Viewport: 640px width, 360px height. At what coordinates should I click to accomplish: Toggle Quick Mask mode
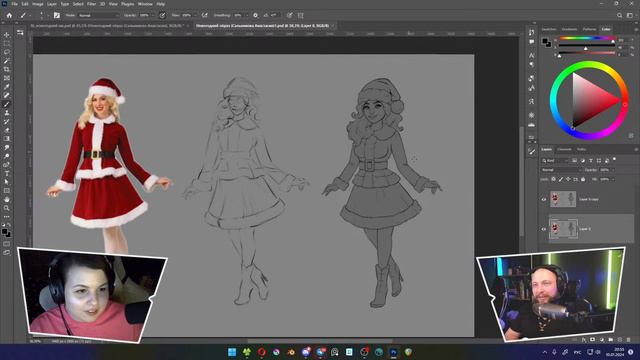click(7, 244)
